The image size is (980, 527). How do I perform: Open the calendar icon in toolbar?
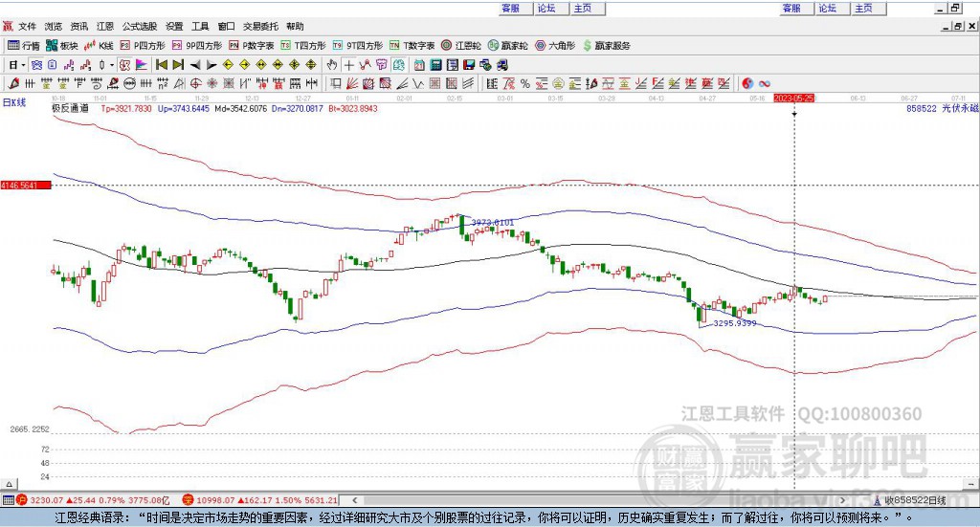click(x=419, y=65)
